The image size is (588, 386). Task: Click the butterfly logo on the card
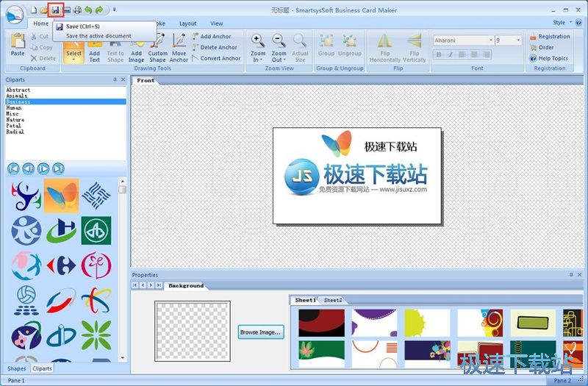pos(337,143)
